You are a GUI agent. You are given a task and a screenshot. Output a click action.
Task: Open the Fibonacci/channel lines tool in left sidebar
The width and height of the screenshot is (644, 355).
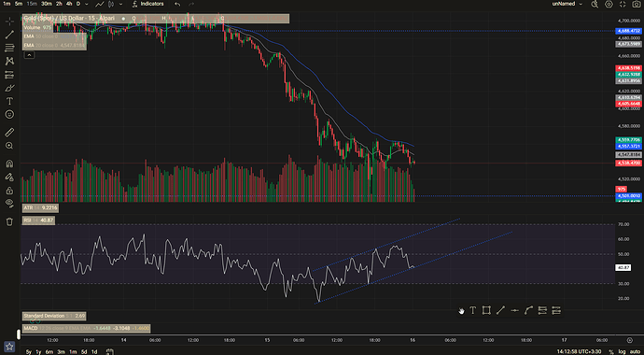click(x=9, y=48)
